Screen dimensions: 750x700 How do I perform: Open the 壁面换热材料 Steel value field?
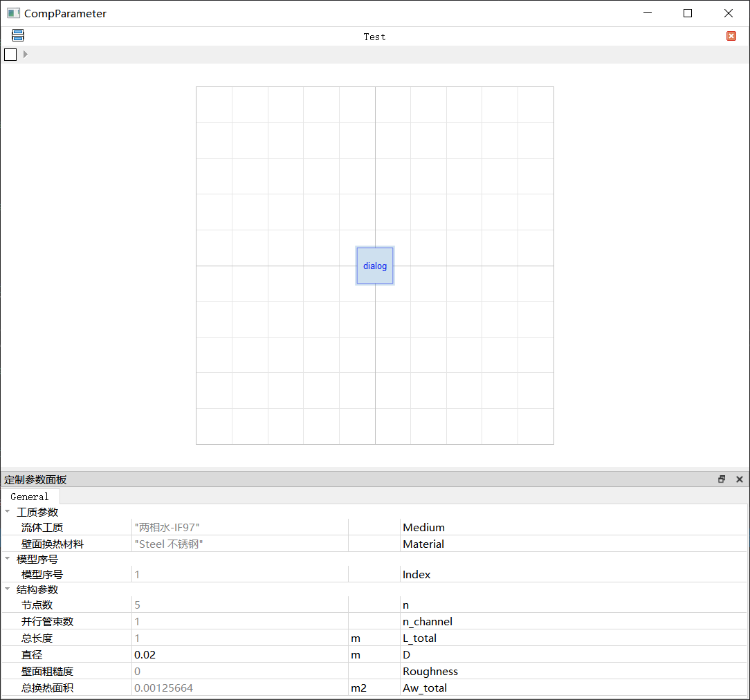tap(239, 544)
